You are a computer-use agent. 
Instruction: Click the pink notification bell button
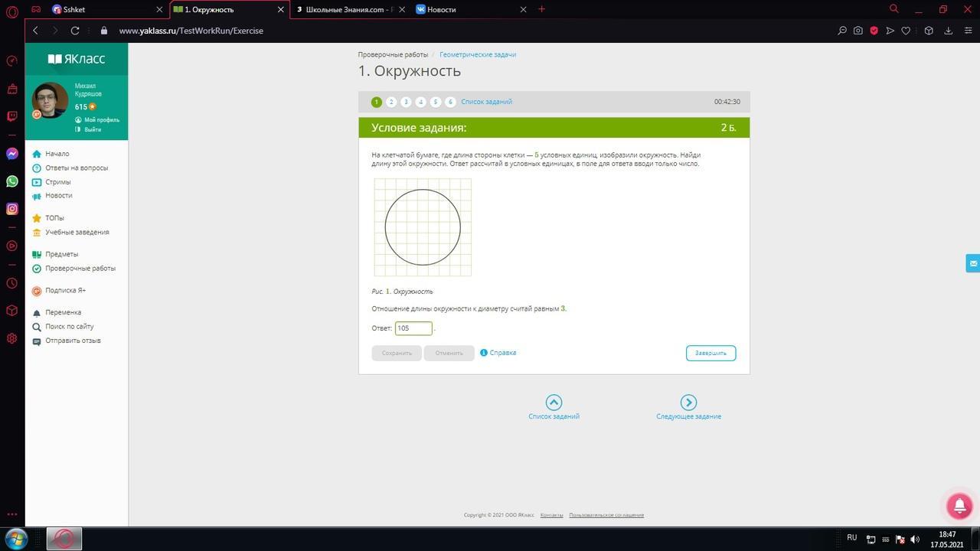[x=959, y=506]
